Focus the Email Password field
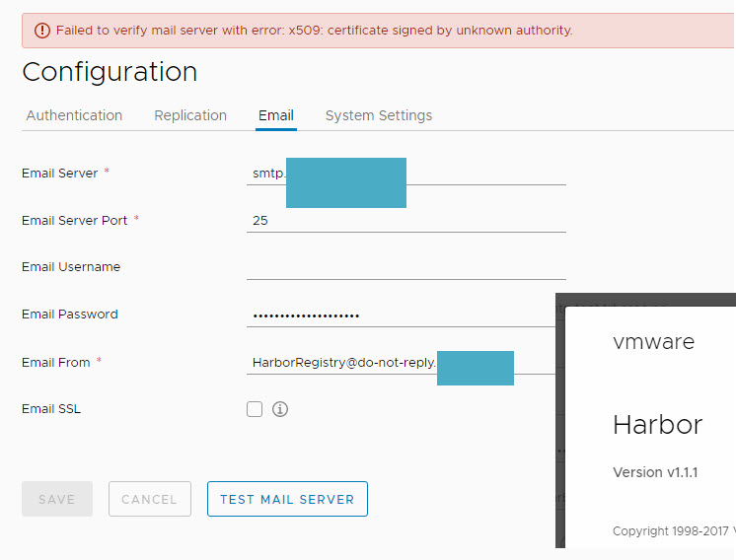736x560 pixels. [x=401, y=315]
